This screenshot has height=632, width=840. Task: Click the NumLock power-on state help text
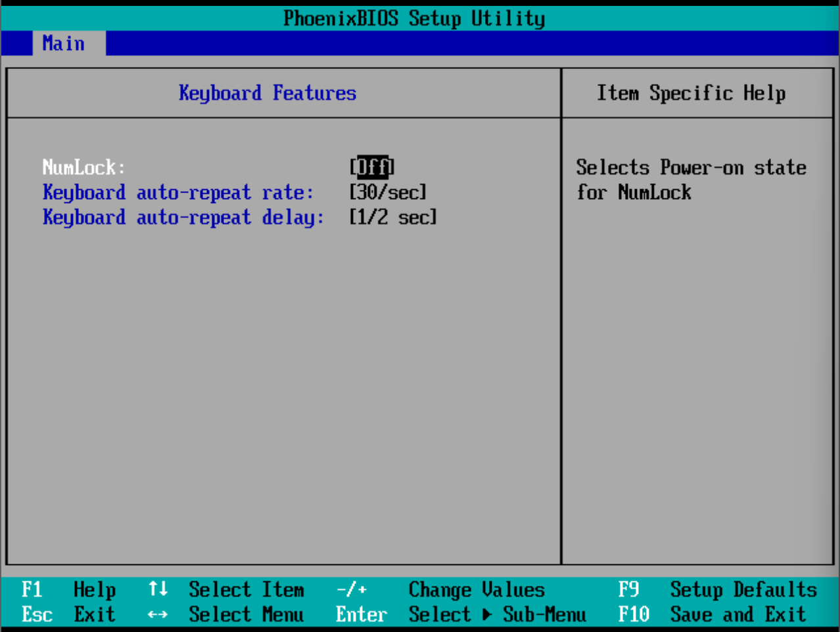[x=691, y=179]
